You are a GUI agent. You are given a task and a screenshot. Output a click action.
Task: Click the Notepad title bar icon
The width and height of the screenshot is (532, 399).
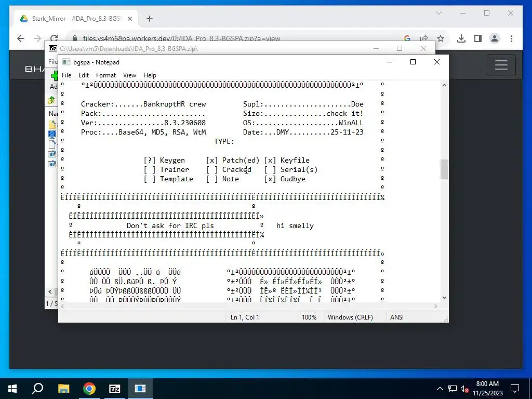66,62
